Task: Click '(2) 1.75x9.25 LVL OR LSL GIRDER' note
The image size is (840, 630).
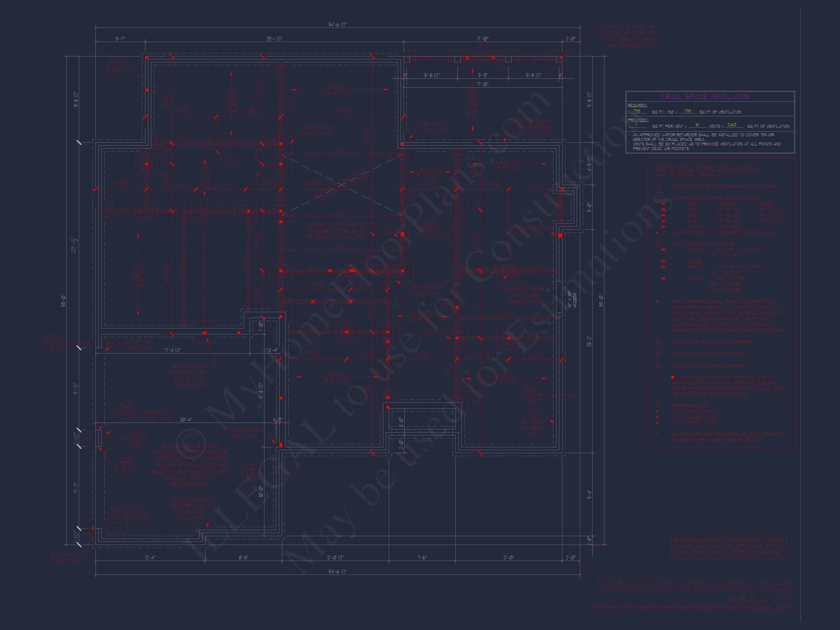Action: (x=708, y=354)
